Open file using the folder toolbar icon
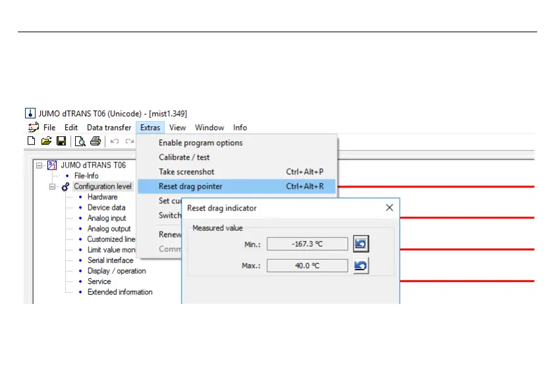 tap(46, 141)
